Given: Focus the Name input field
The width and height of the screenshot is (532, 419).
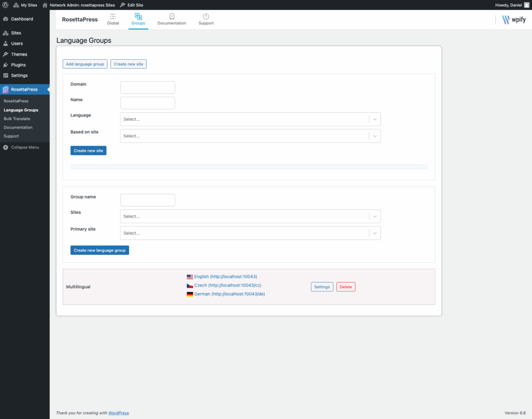Looking at the screenshot, I should (148, 103).
